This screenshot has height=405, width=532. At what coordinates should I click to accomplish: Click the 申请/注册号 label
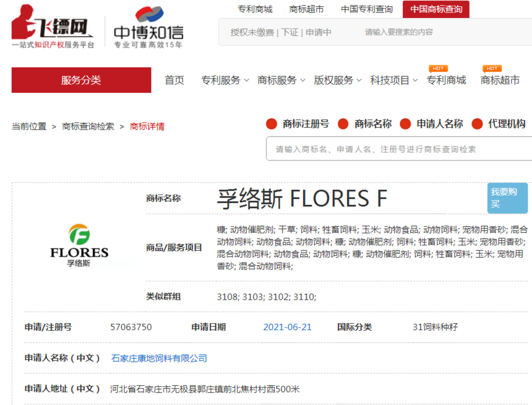point(48,327)
